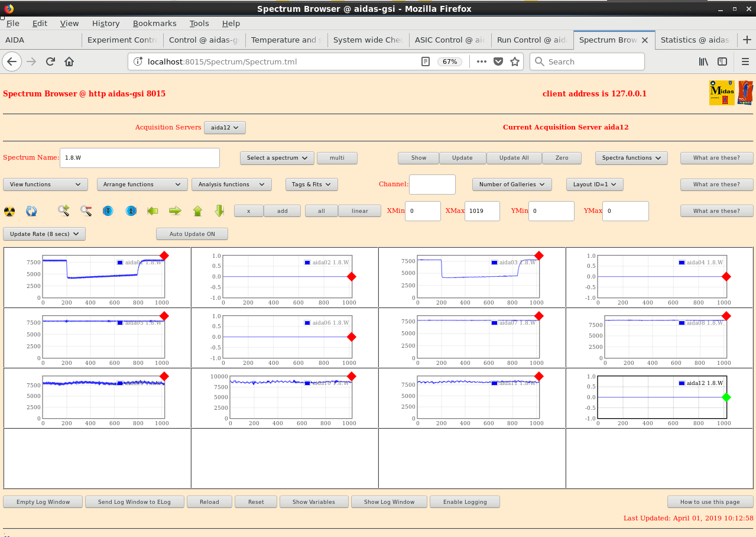This screenshot has width=756, height=537.
Task: Click the zoom-in magnifier icon
Action: click(x=64, y=211)
